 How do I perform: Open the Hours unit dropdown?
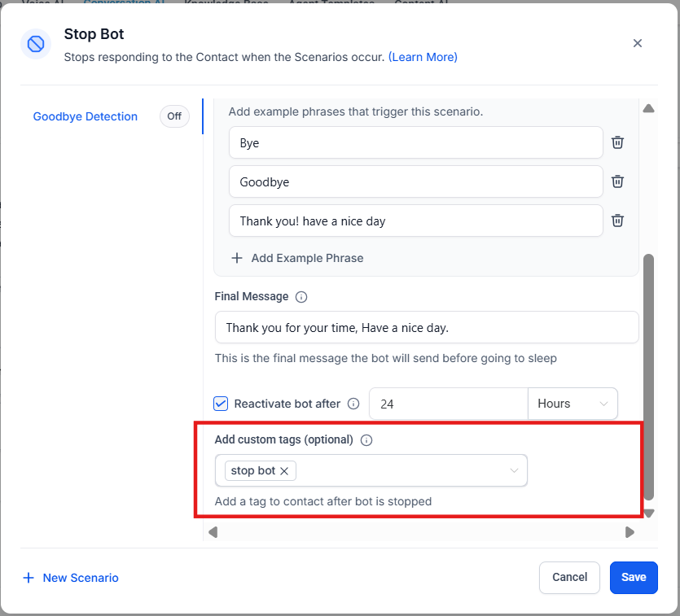click(x=573, y=404)
